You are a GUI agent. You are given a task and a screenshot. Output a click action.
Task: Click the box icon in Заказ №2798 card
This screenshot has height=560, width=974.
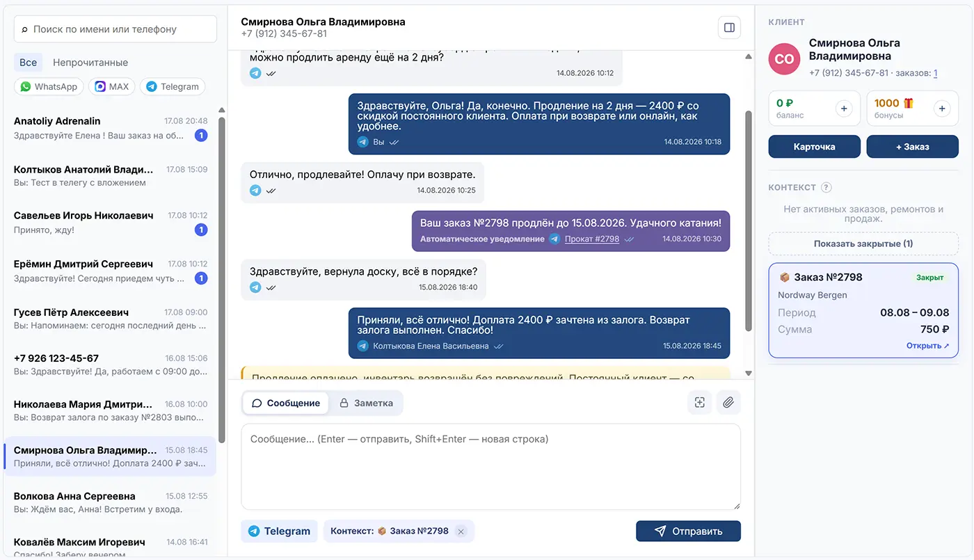point(785,277)
